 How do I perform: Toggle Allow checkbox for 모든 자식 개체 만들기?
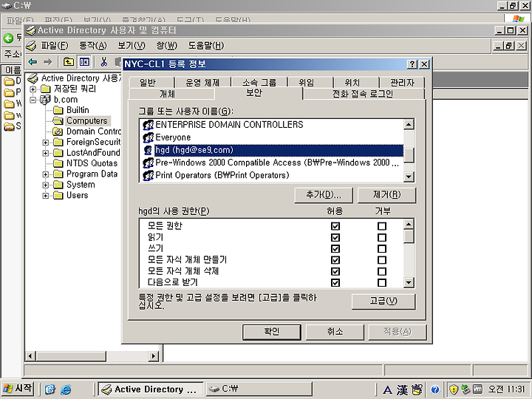[x=335, y=260]
